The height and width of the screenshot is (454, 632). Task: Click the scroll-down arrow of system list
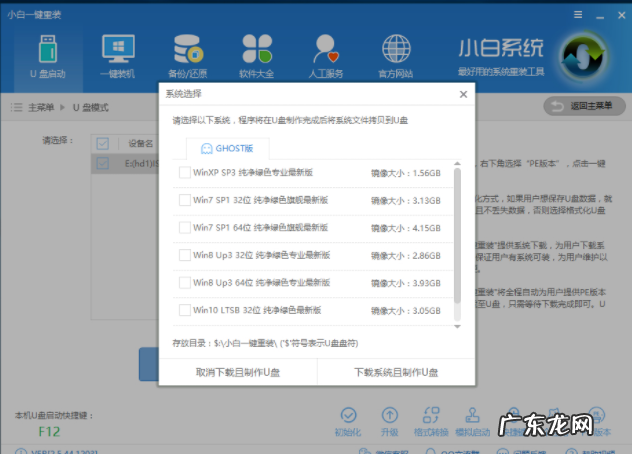457,327
